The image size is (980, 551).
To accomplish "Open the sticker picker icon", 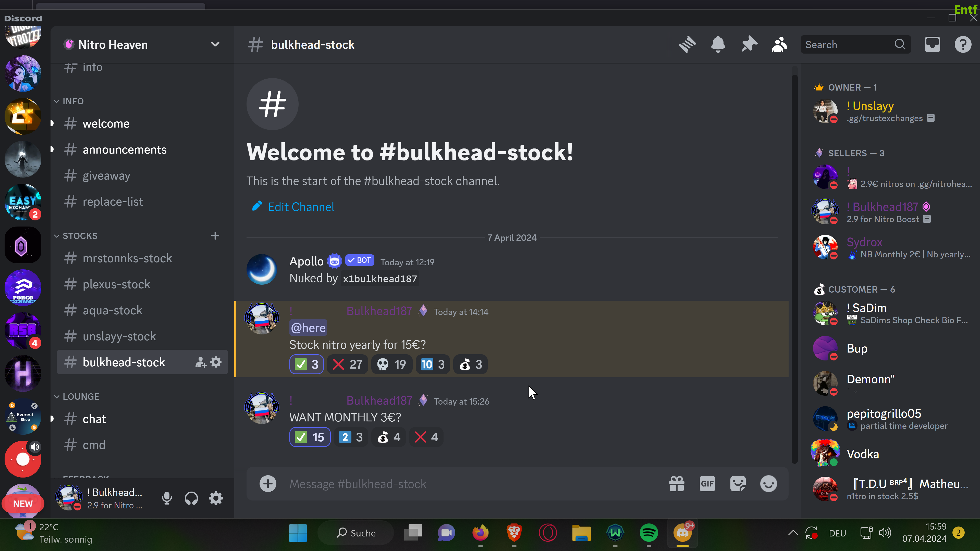I will (738, 484).
